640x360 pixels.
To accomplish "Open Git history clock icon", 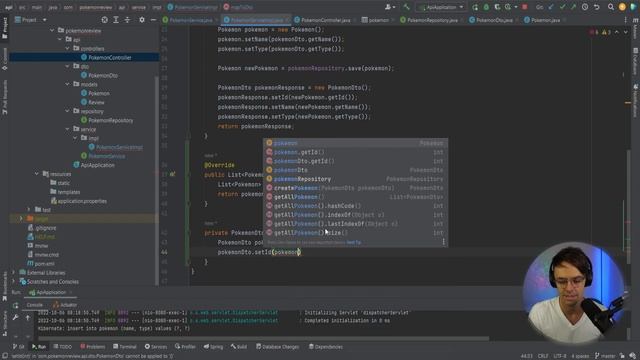I will (585, 7).
